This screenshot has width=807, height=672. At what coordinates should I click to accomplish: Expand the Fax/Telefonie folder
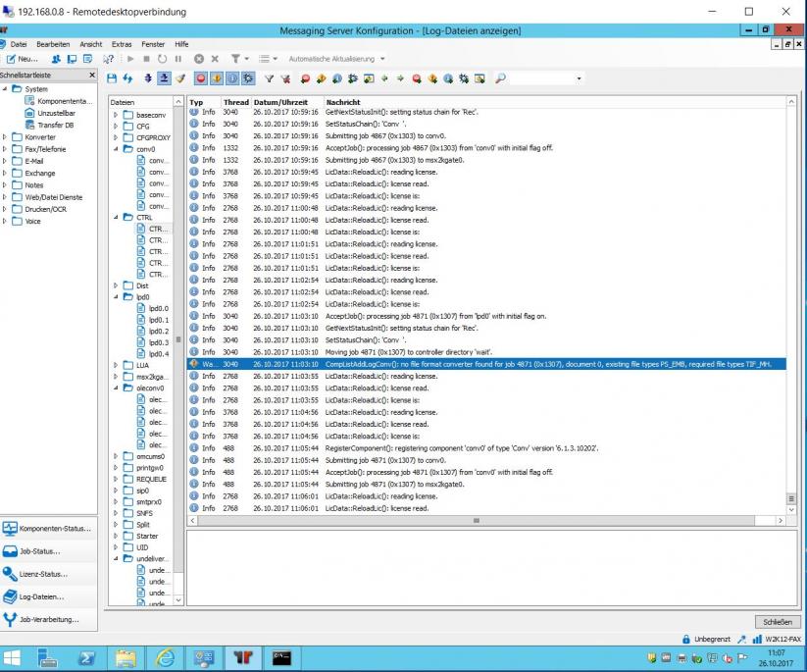coord(5,150)
